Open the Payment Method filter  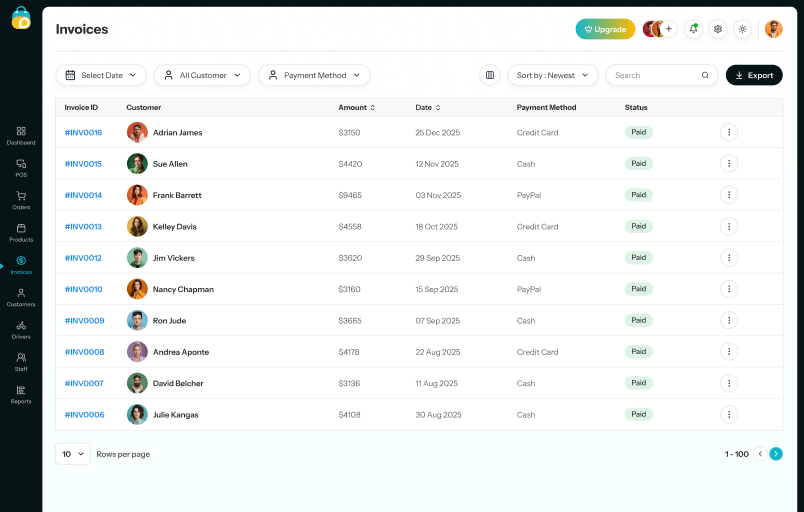pyautogui.click(x=314, y=75)
